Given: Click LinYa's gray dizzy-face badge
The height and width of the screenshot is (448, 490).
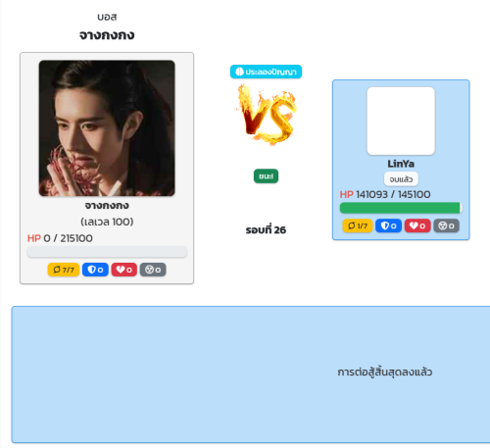Looking at the screenshot, I should 446,225.
